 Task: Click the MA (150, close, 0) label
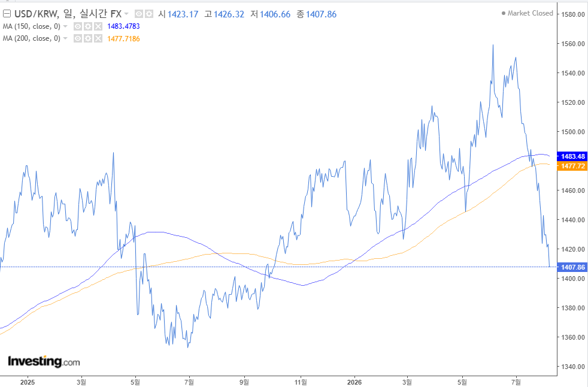(x=32, y=26)
